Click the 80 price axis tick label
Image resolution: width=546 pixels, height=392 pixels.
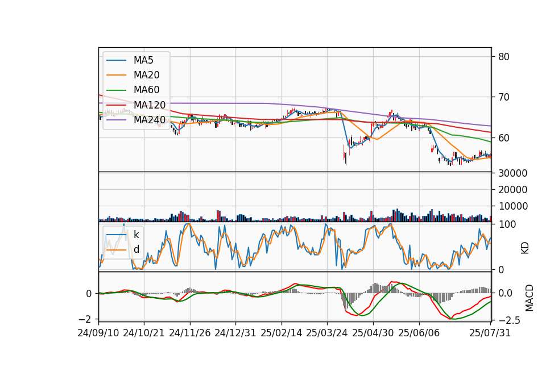click(503, 57)
